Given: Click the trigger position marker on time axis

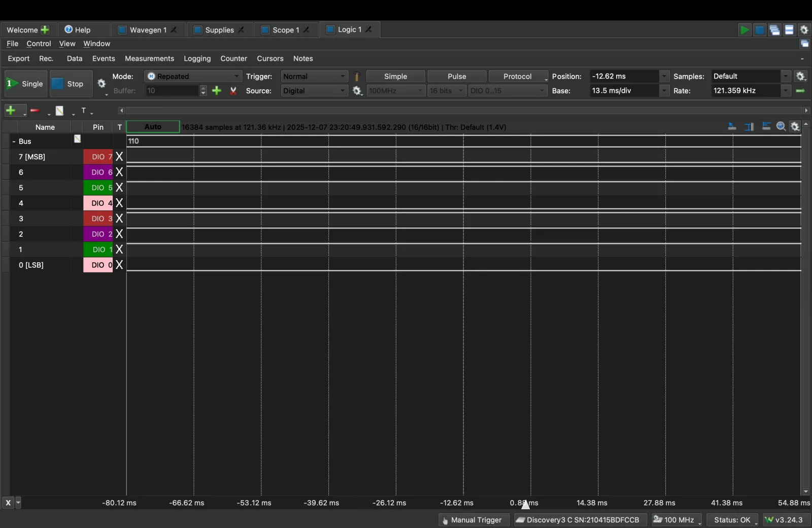Looking at the screenshot, I should coord(526,504).
